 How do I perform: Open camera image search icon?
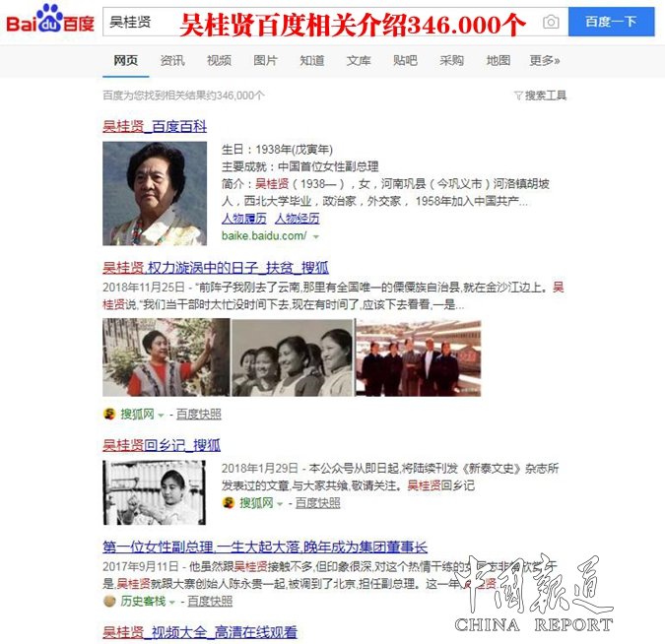(x=551, y=22)
